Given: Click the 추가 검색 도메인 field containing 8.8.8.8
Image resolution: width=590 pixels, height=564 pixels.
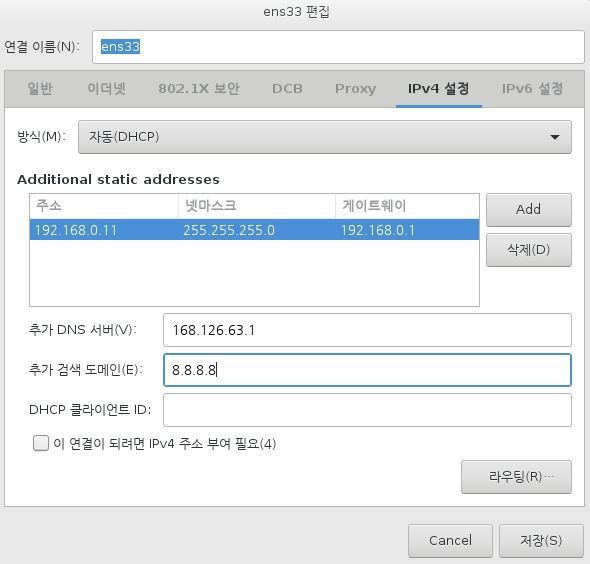Looking at the screenshot, I should point(367,370).
